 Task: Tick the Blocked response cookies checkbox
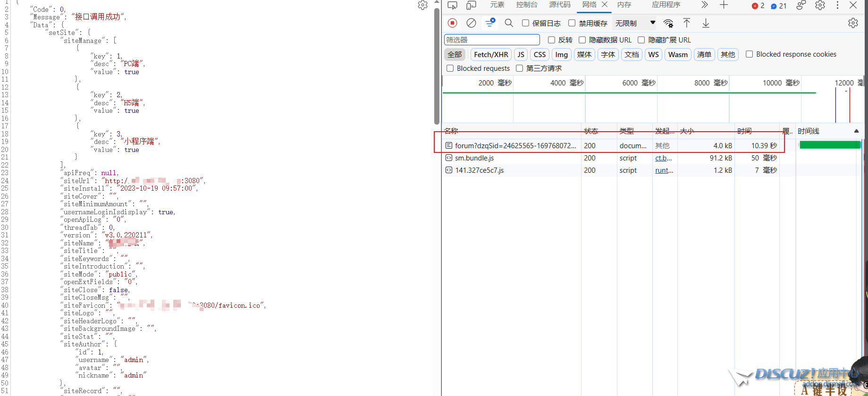pyautogui.click(x=749, y=54)
